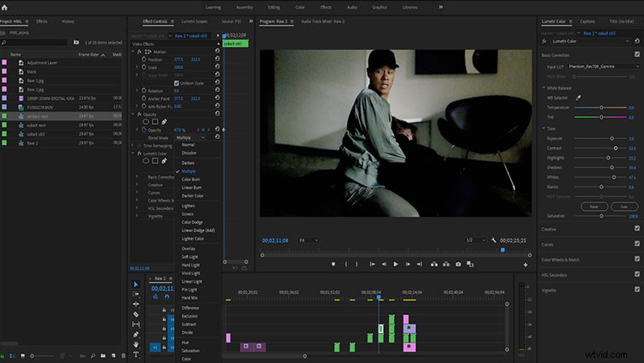Click the Selection arrow tool
This screenshot has height=363, width=644.
point(136,284)
